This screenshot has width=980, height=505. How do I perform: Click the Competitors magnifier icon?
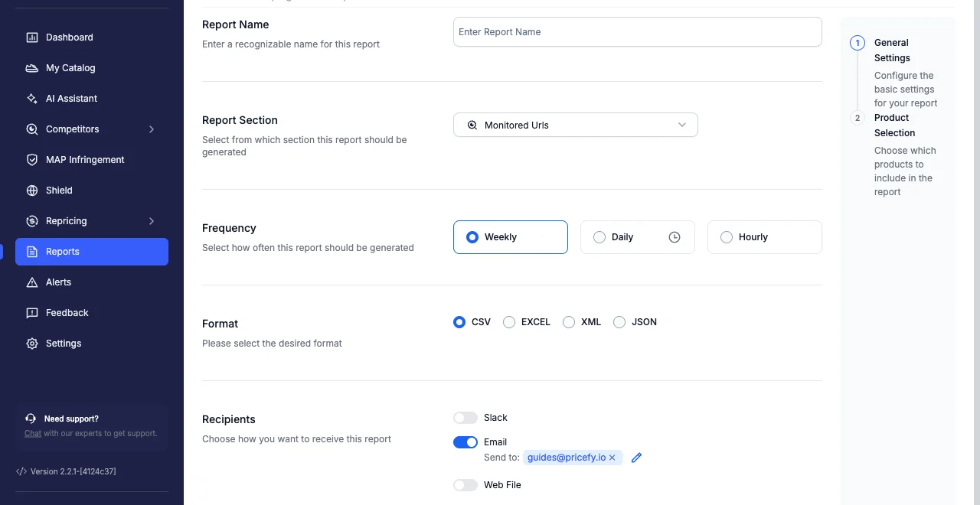[32, 129]
